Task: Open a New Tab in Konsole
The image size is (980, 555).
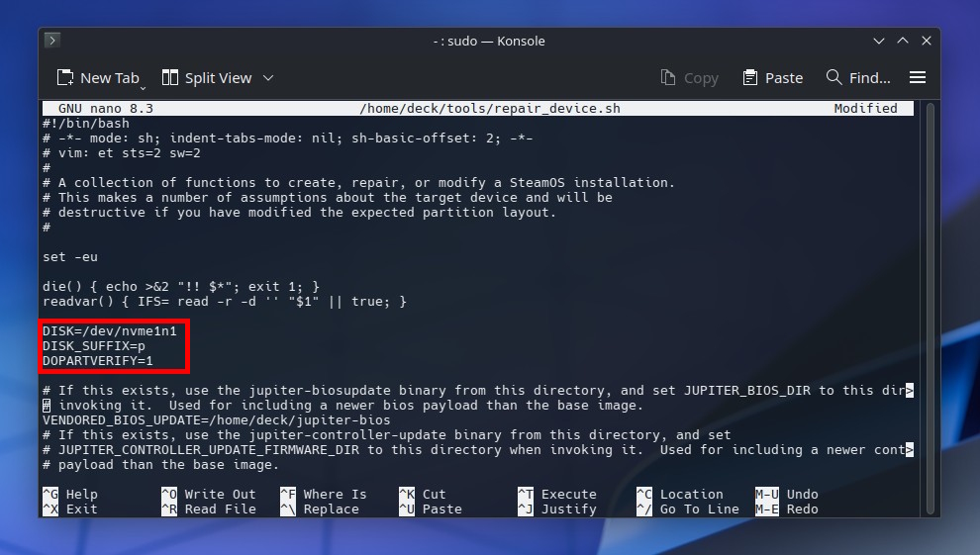Action: [98, 78]
